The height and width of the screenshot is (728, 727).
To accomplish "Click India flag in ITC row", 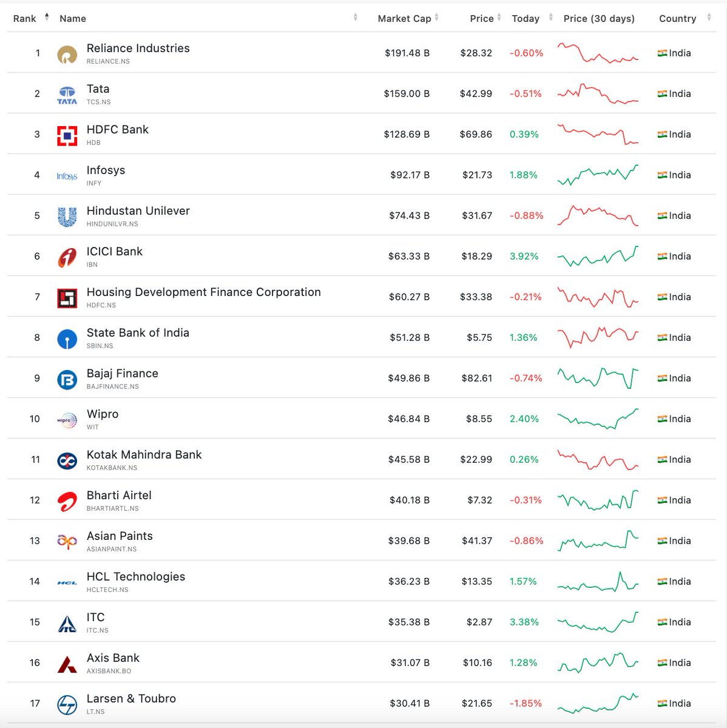I will pos(662,622).
